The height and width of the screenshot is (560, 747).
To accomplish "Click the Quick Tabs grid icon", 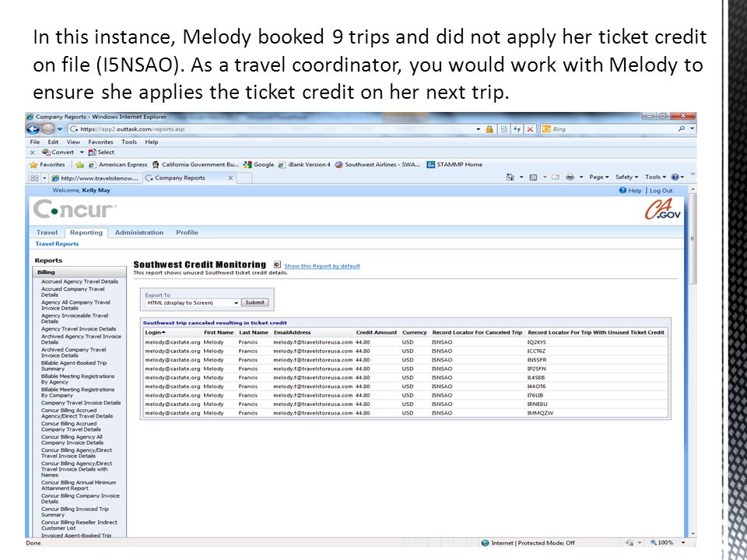I will (x=34, y=178).
